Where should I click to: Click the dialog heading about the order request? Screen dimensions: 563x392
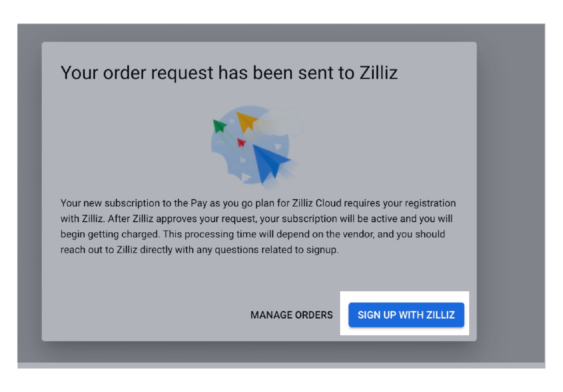[x=230, y=73]
